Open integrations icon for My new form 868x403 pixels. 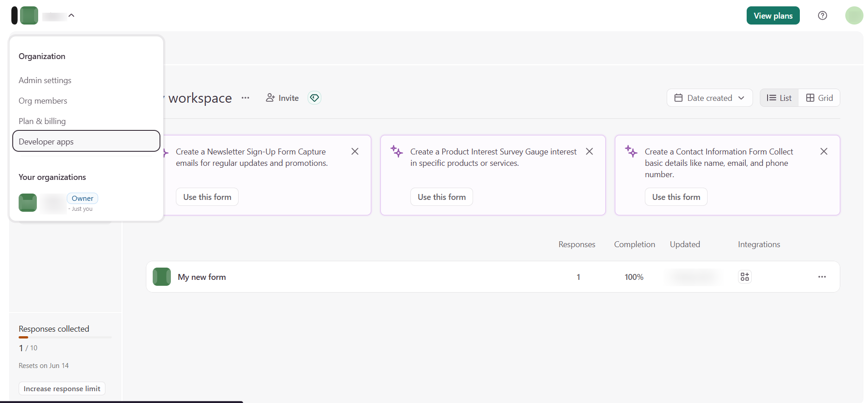tap(744, 277)
